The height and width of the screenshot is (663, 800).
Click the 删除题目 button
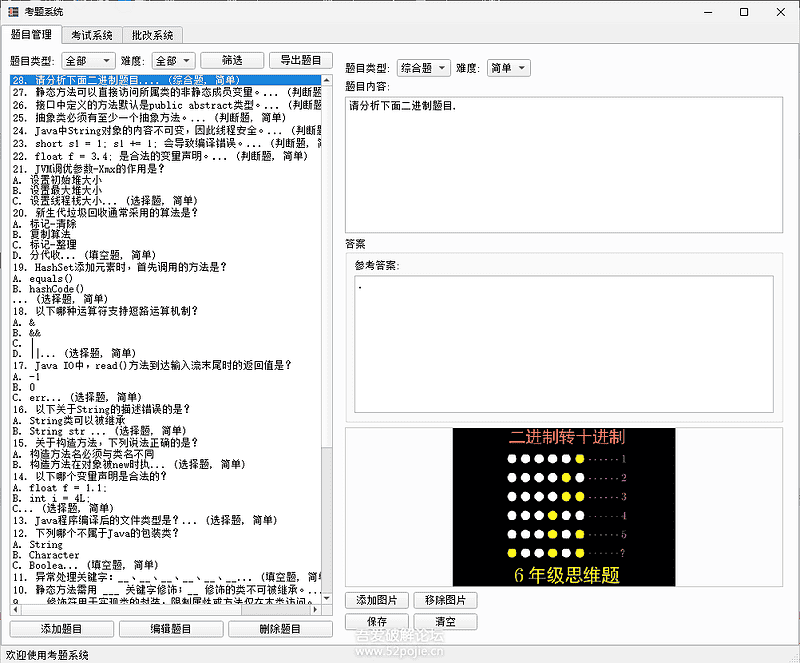280,629
